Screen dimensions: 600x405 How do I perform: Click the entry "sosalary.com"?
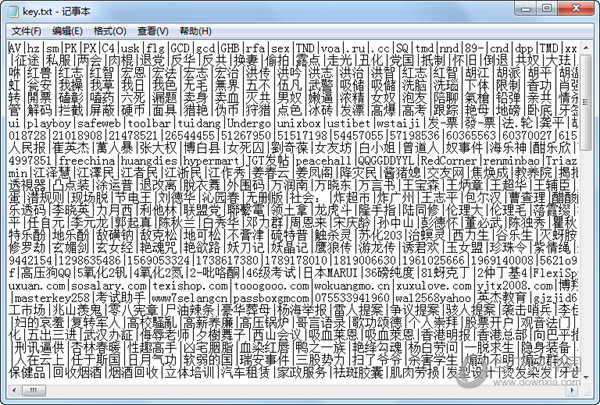pos(108,286)
